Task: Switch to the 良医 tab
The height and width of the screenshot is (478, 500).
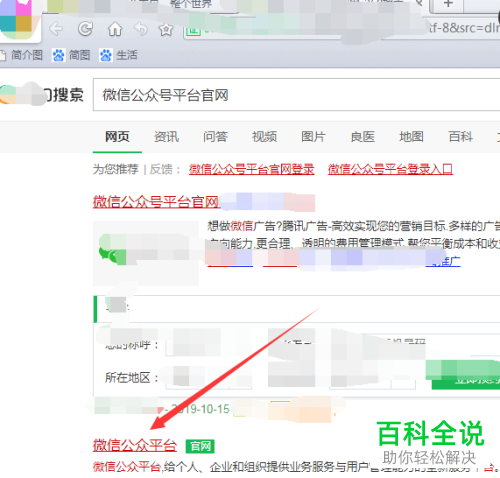Action: tap(363, 137)
